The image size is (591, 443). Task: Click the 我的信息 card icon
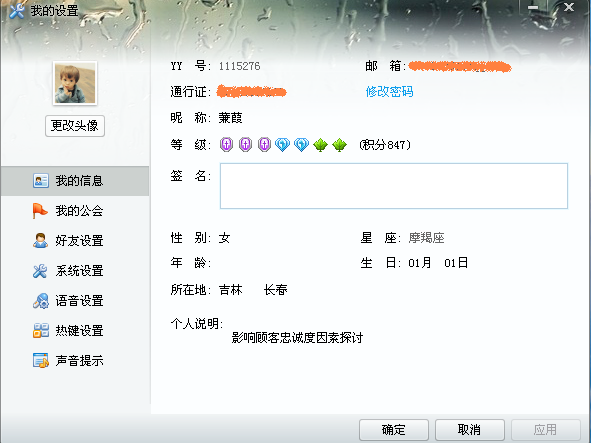point(40,181)
